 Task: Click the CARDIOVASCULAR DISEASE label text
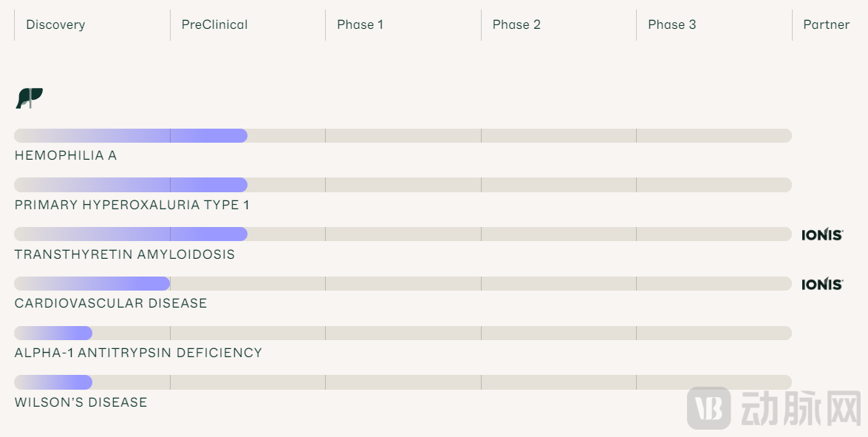111,303
